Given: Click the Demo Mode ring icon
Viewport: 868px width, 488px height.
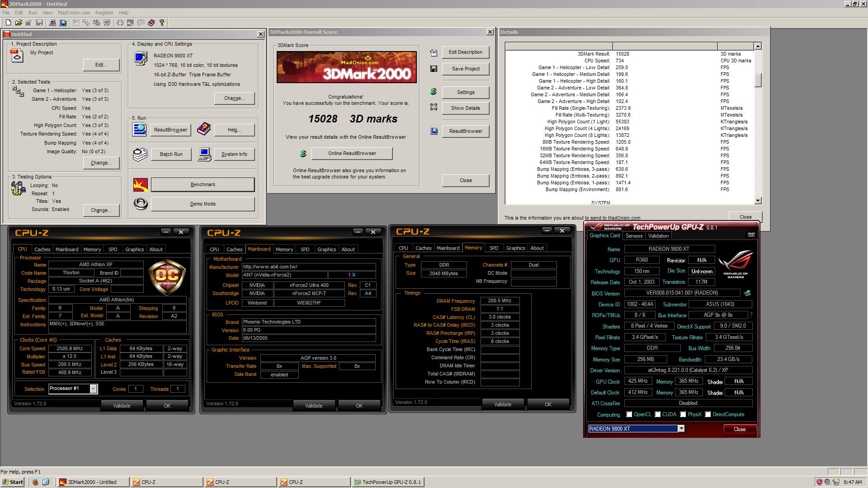Looking at the screenshot, I should [x=141, y=204].
